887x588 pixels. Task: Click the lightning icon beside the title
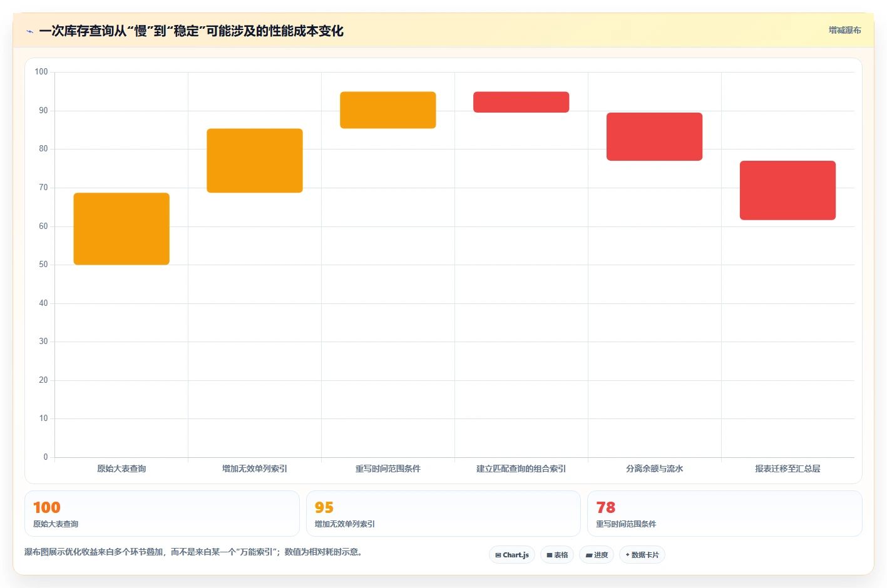pos(29,31)
